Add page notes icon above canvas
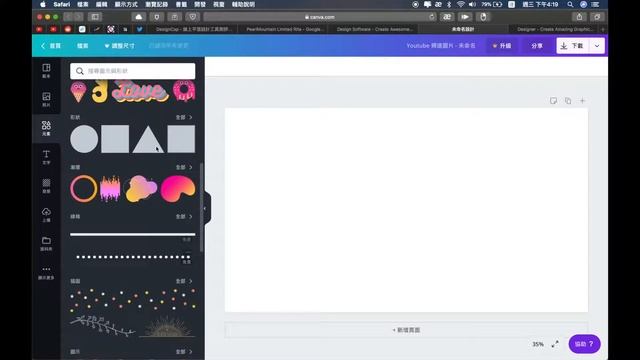Viewport: 640px width, 360px height. point(553,101)
